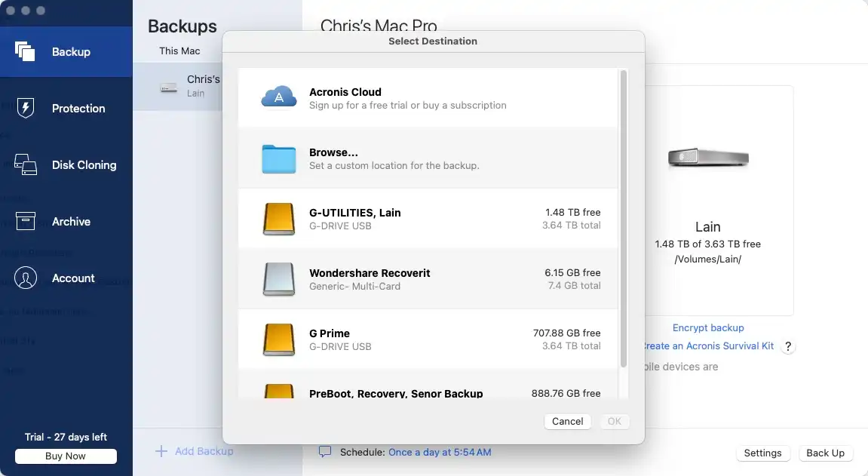Click the Add Backup label
This screenshot has width=868, height=476.
[204, 451]
